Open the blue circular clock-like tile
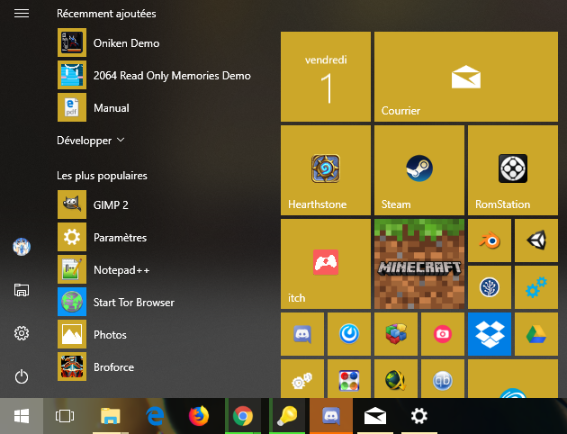 (x=349, y=334)
